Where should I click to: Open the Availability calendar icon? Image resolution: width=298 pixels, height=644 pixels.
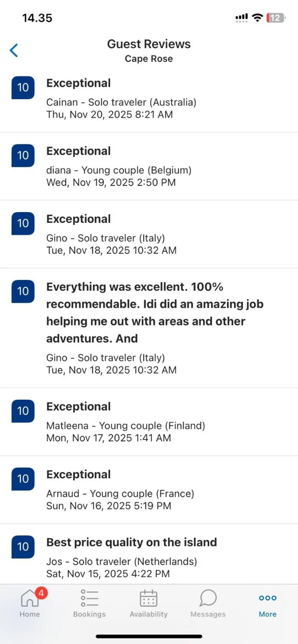[x=149, y=598]
